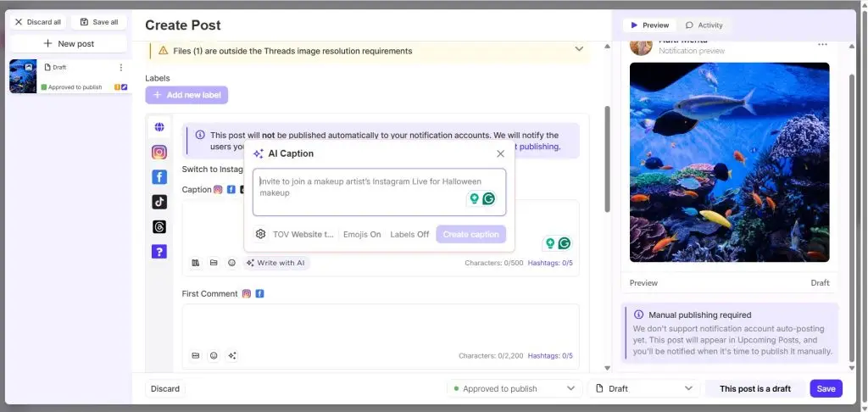The image size is (868, 412).
Task: Click the AI sparkle icon under First Comment
Action: coord(232,356)
